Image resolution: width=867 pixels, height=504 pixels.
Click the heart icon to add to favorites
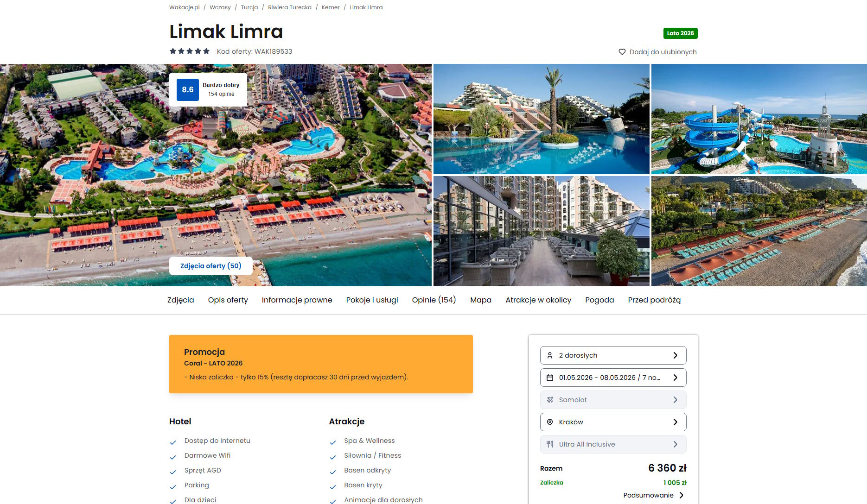coord(622,52)
